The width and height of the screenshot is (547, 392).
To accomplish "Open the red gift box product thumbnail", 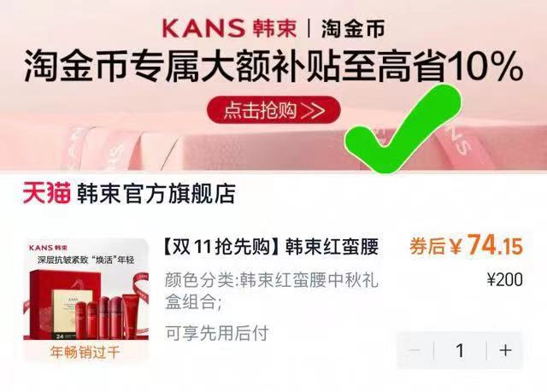I will (85, 290).
